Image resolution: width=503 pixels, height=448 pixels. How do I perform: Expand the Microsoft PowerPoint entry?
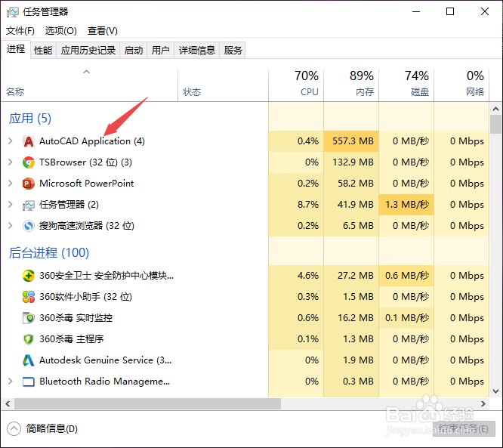(11, 184)
